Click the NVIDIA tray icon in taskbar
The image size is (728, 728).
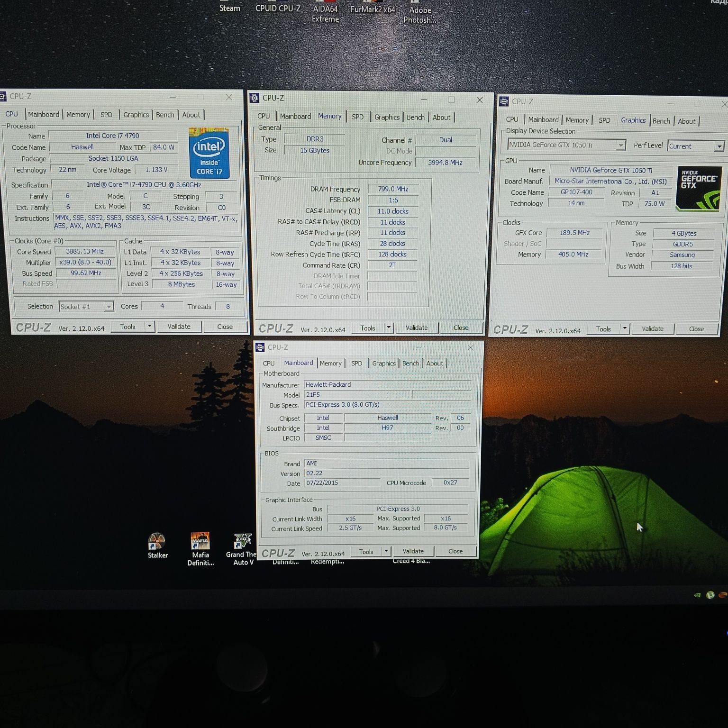tap(697, 595)
